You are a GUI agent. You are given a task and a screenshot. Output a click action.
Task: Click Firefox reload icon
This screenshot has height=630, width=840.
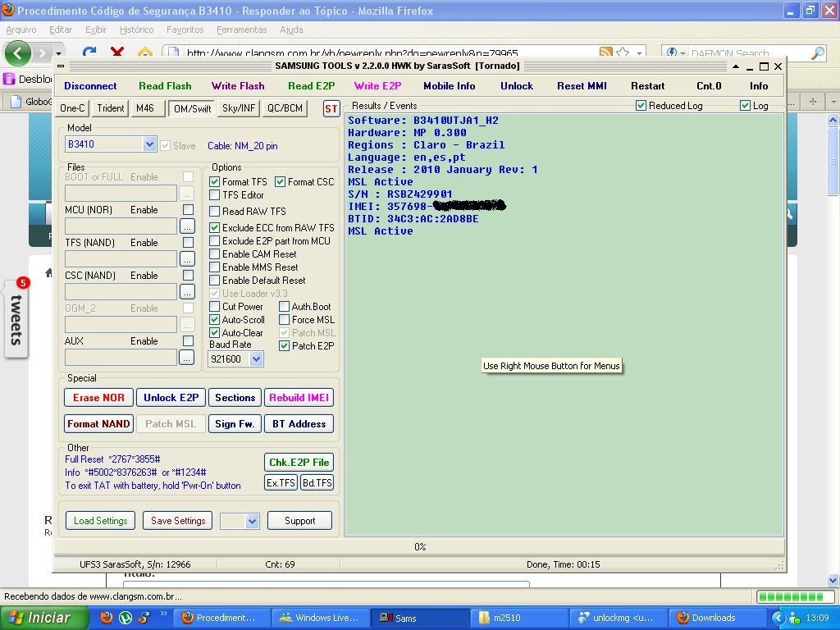89,52
